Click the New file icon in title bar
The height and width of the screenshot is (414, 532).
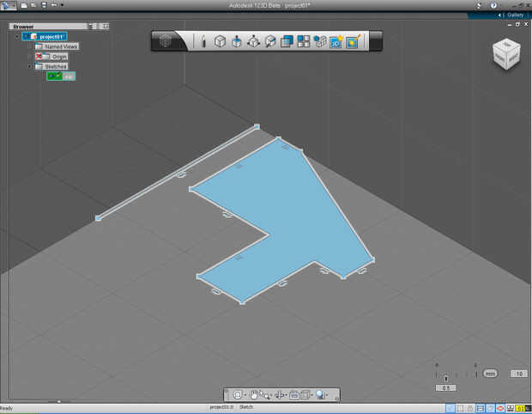[24, 5]
